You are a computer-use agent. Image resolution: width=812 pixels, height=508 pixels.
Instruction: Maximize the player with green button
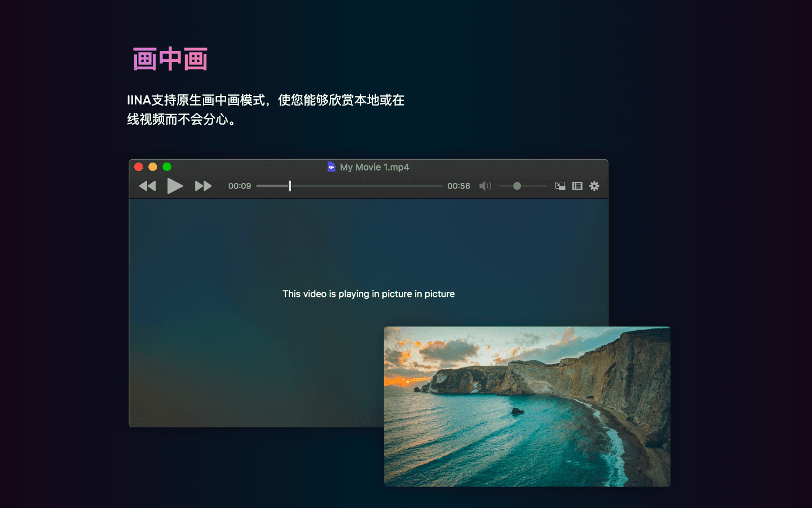click(x=167, y=167)
